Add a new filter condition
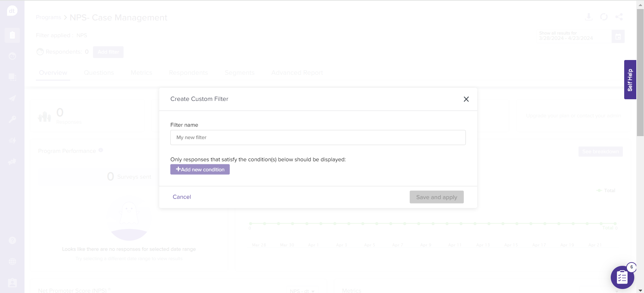 pyautogui.click(x=200, y=170)
